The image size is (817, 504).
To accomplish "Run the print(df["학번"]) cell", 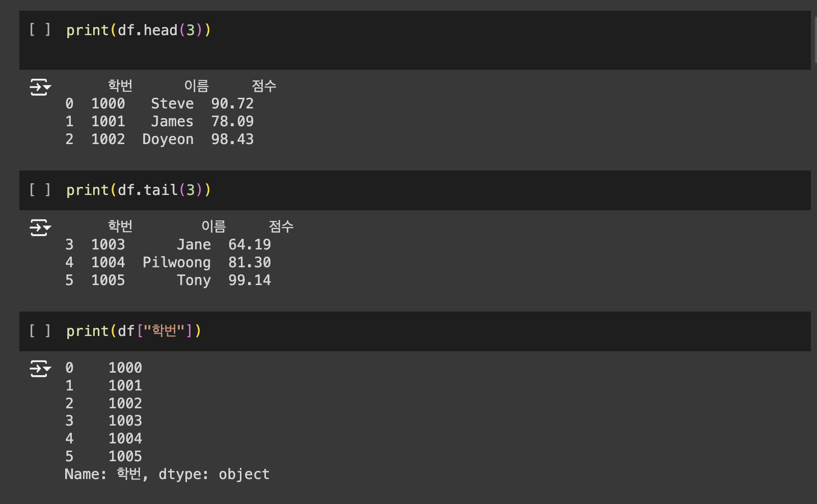I will [x=40, y=331].
